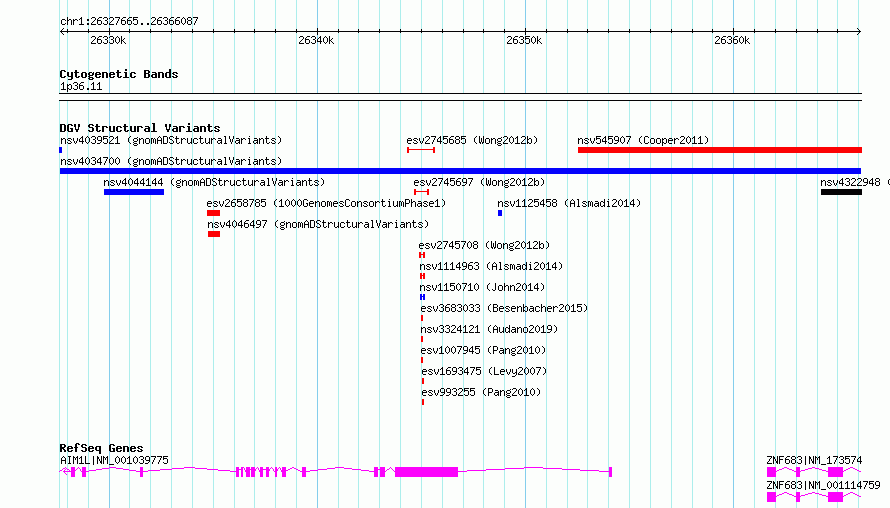
Task: Click the DGV Structural Variants track title
Action: pos(140,128)
